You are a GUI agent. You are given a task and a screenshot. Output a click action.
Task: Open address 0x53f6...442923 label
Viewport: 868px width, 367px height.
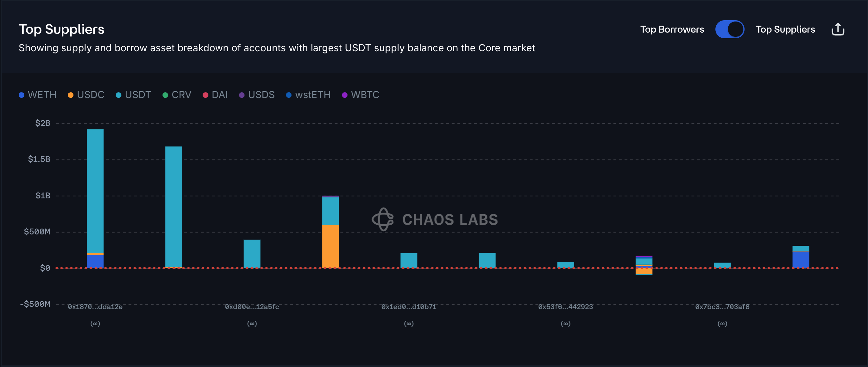coord(565,307)
